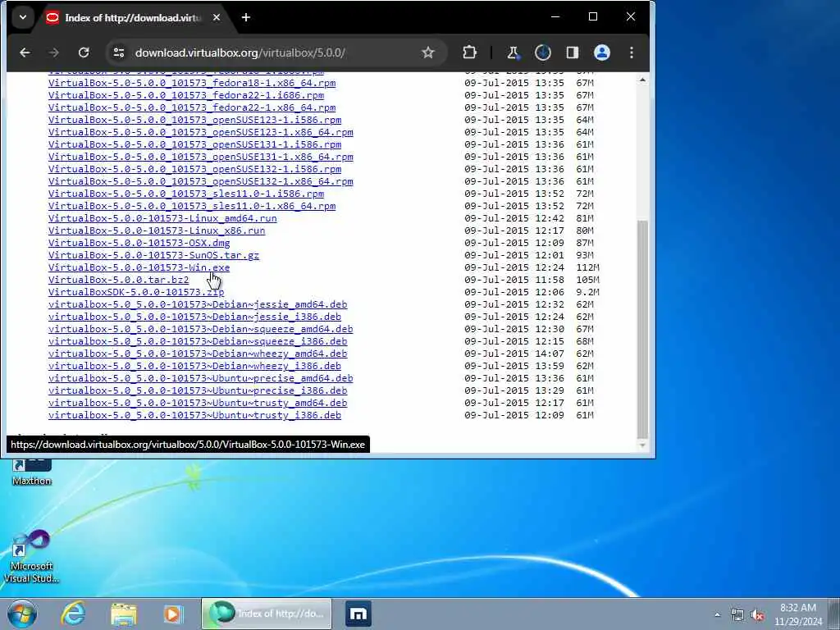This screenshot has height=630, width=840.
Task: Open the Debian~wheezy_i386.deb link
Action: pos(194,366)
